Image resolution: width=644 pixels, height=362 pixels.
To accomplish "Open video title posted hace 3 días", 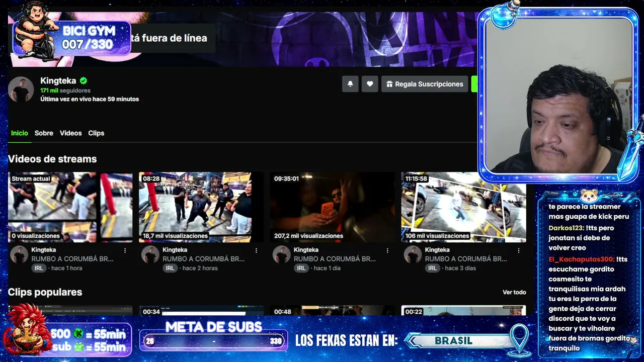I will click(x=466, y=259).
